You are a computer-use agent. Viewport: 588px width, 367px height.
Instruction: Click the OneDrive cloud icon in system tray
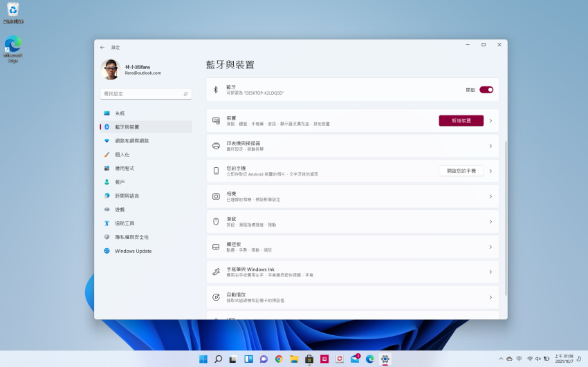click(510, 359)
